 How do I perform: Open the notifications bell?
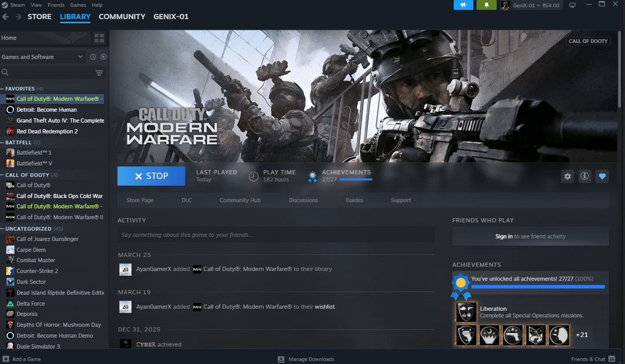pyautogui.click(x=486, y=5)
